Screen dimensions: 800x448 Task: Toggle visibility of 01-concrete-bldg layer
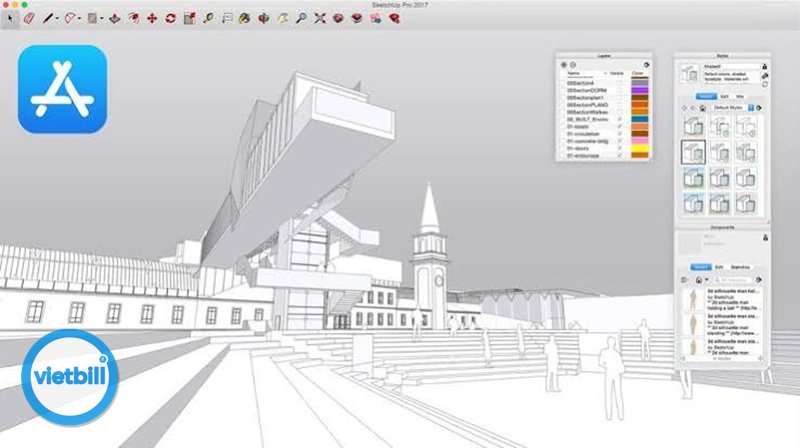(620, 141)
